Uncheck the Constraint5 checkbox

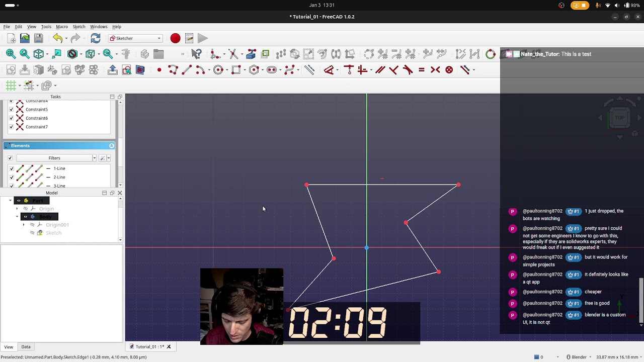pos(12,109)
